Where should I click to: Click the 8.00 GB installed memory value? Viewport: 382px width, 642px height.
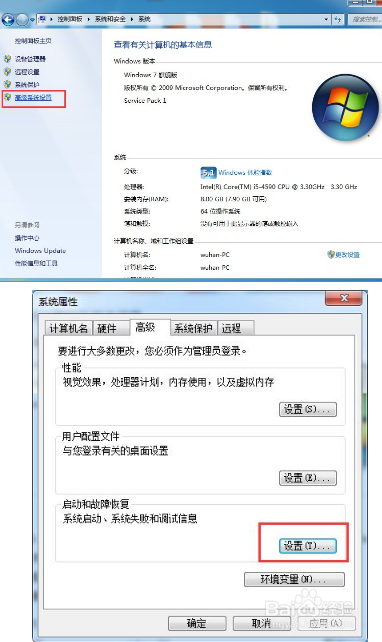pos(233,199)
